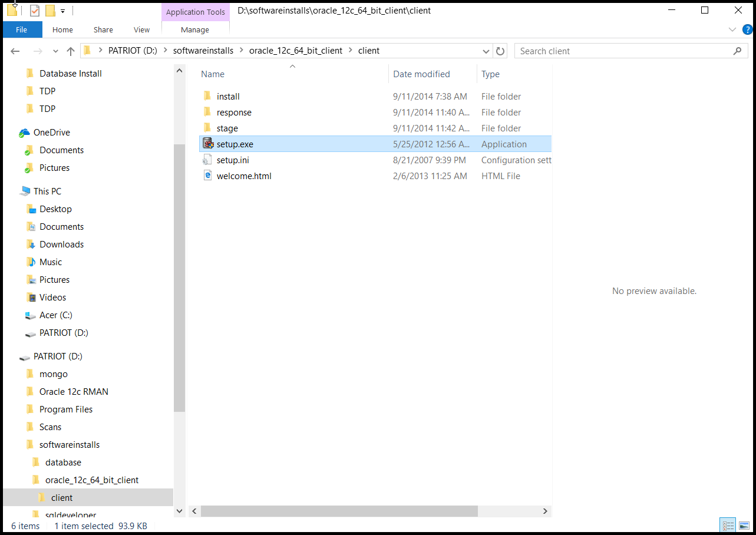756x535 pixels.
Task: Click the 9/11/2014 7:38 AM date cell
Action: [x=430, y=96]
